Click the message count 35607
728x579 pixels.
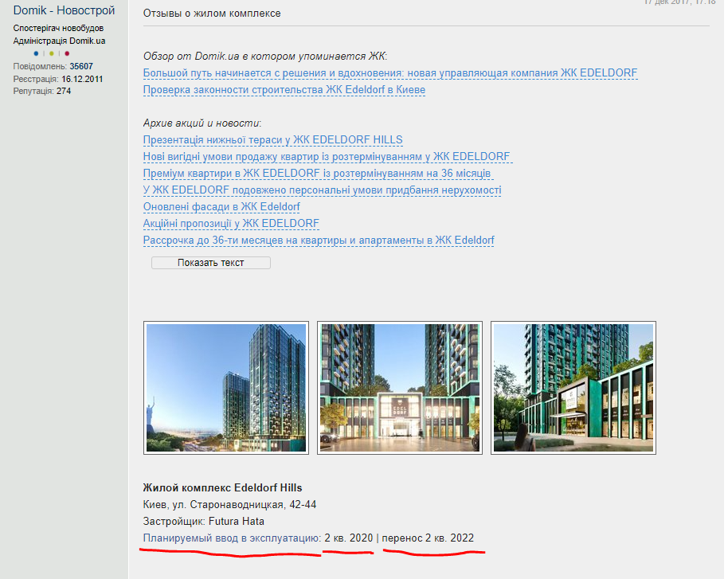click(81, 66)
